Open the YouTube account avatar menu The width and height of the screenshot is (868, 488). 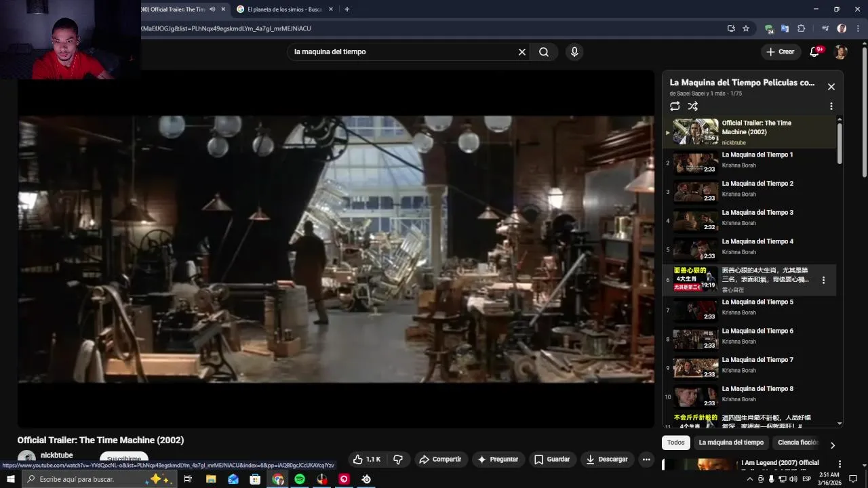tap(841, 52)
